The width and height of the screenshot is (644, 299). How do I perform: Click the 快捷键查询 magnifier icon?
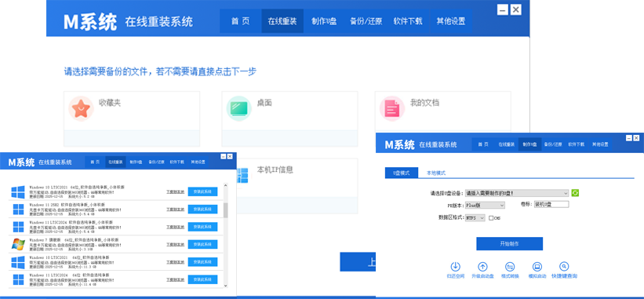pyautogui.click(x=564, y=266)
